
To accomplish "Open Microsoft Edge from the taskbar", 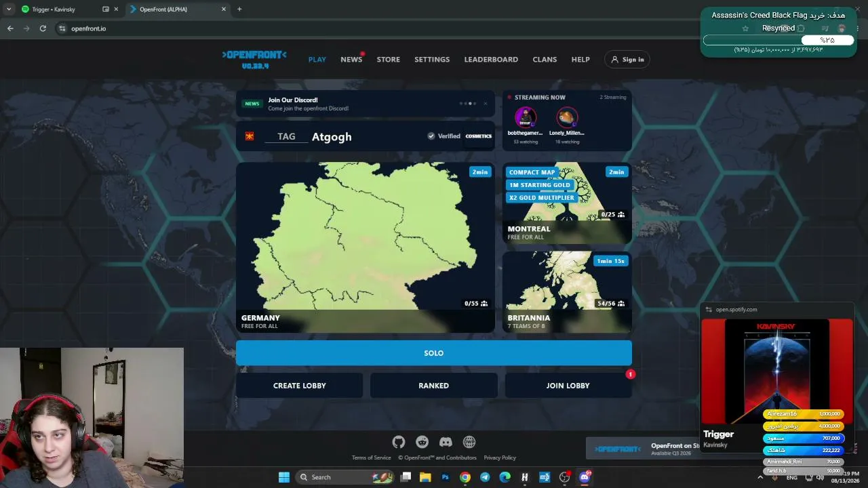I will tap(505, 477).
